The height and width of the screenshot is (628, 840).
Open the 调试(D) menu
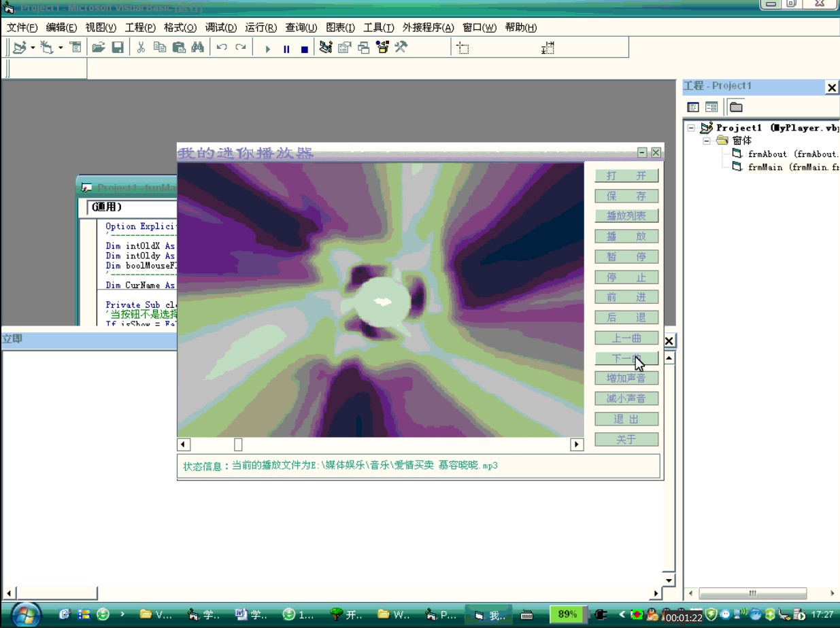(x=221, y=28)
